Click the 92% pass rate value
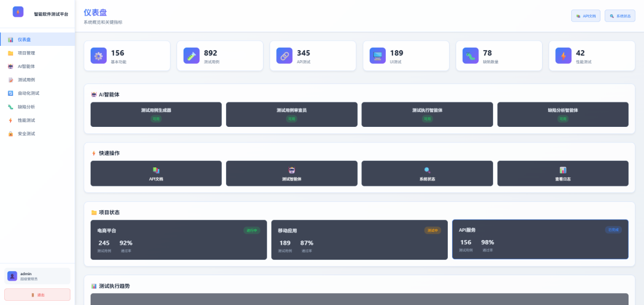Viewport: 644px width, 305px height. pyautogui.click(x=126, y=243)
